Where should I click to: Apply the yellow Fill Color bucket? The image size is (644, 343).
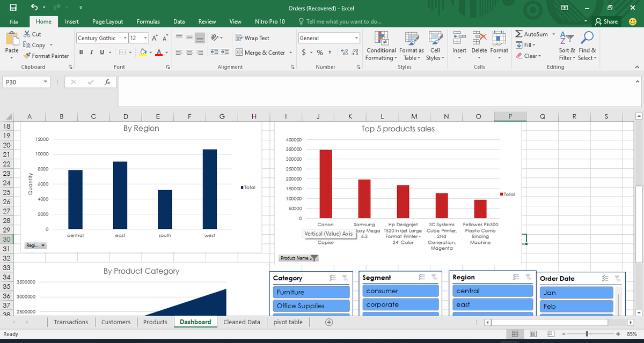(x=143, y=53)
